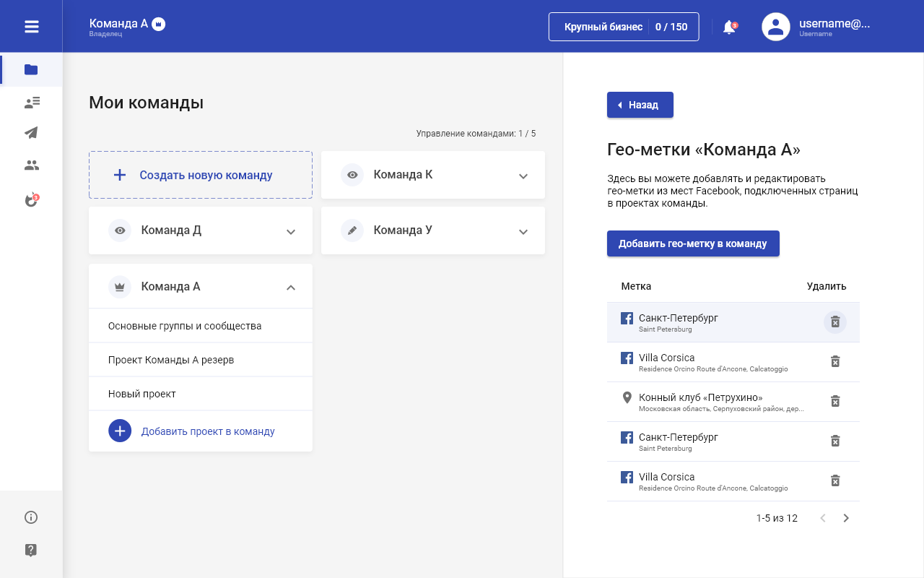This screenshot has height=578, width=924.
Task: Click the Facebook icon of the last Villa Corsica row
Action: 627,477
